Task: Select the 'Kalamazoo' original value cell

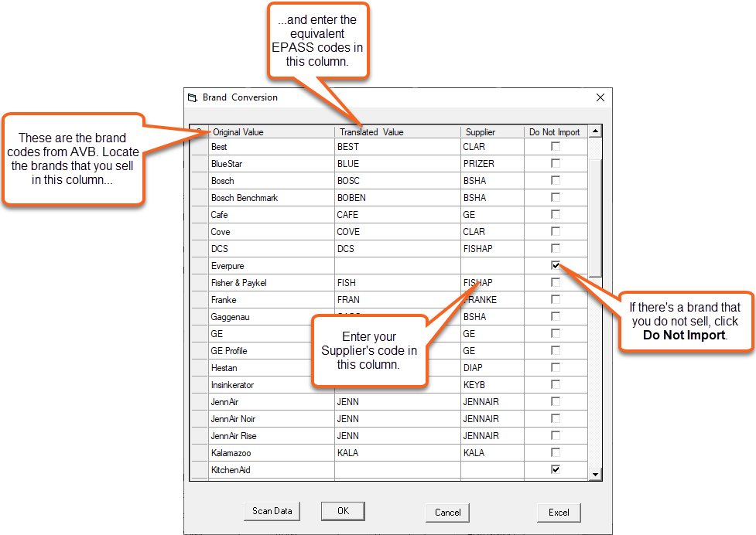Action: (272, 453)
